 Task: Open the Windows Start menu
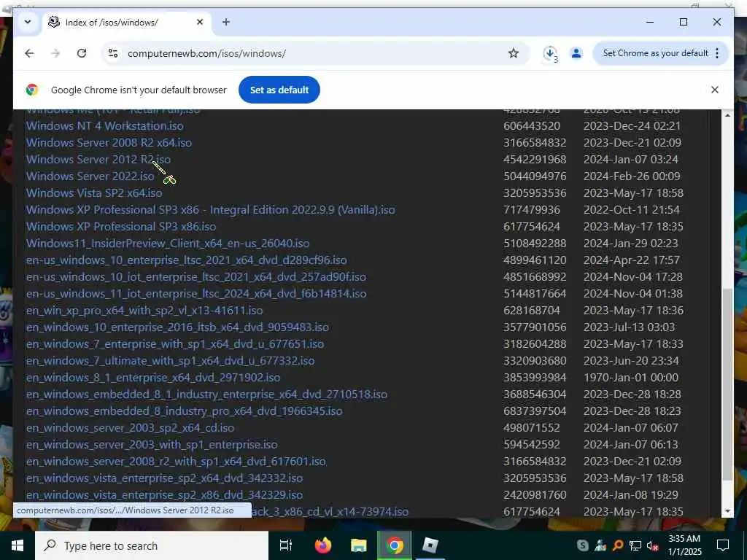click(18, 545)
